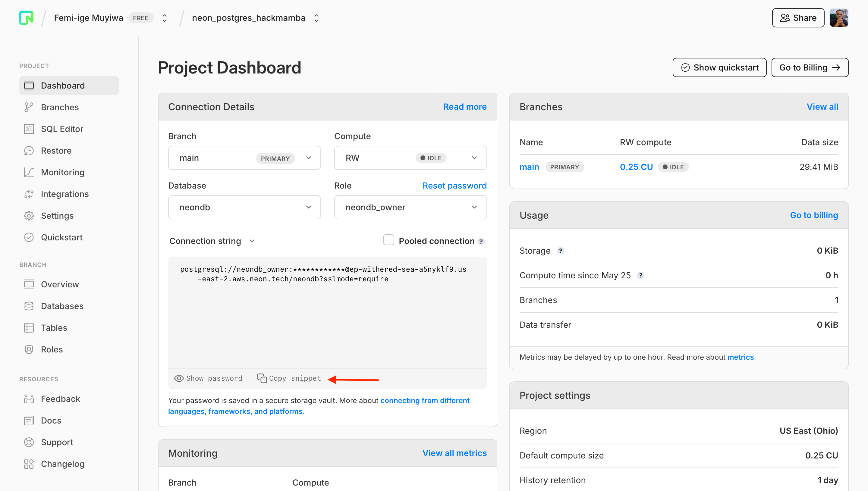Click the SQL Editor navigation icon
This screenshot has height=491, width=868.
tap(29, 129)
